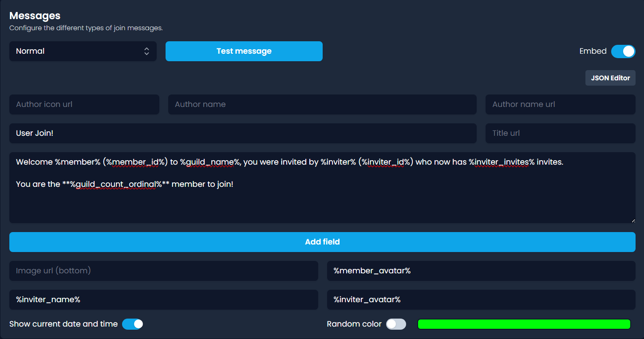Click the dropdown chevron next to Normal
Image resolution: width=644 pixels, height=339 pixels.
click(x=146, y=51)
